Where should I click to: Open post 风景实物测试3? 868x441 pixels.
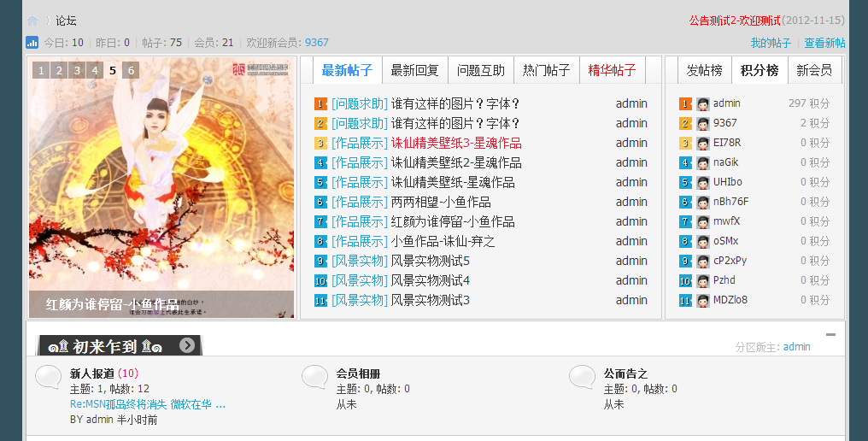pyautogui.click(x=430, y=300)
